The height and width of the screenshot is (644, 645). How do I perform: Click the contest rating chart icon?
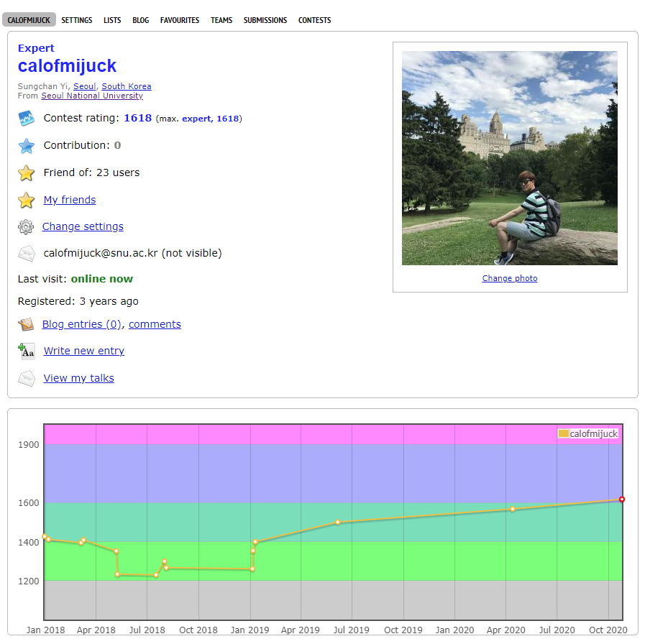(x=27, y=119)
